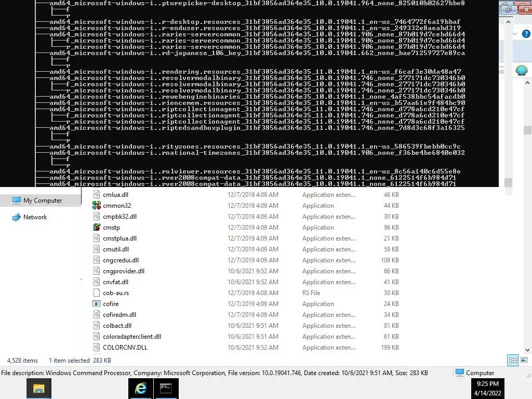
Task: Click the teal seashell icon
Action: click(x=521, y=70)
